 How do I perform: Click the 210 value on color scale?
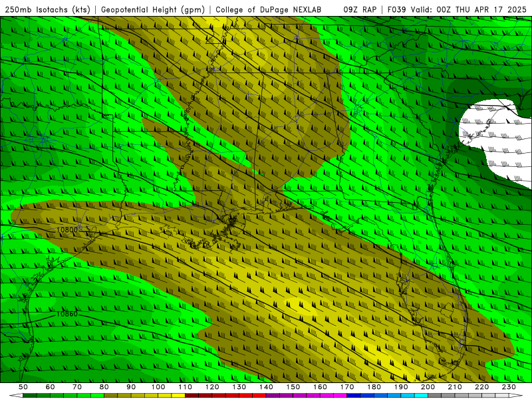coord(455,387)
